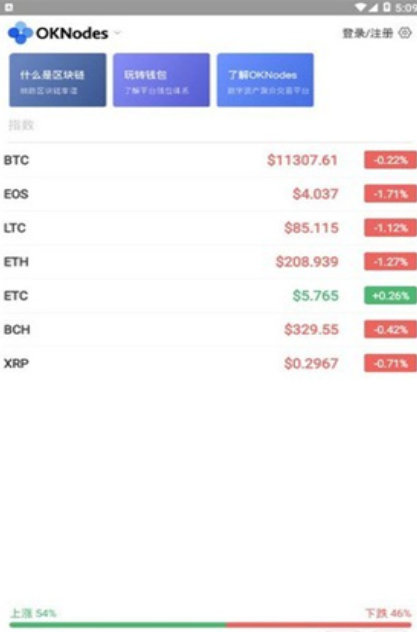The width and height of the screenshot is (417, 632).
Task: Click the green rise/fall ratio bar
Action: 118,625
